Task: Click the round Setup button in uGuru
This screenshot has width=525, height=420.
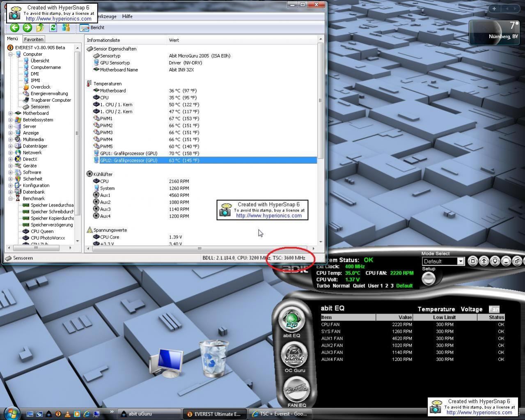Action: (429, 279)
